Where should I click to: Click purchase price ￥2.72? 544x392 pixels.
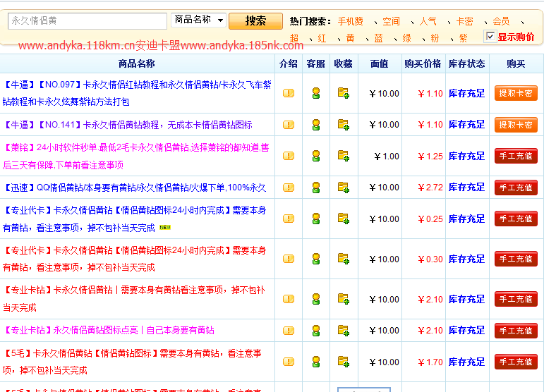[x=430, y=188]
